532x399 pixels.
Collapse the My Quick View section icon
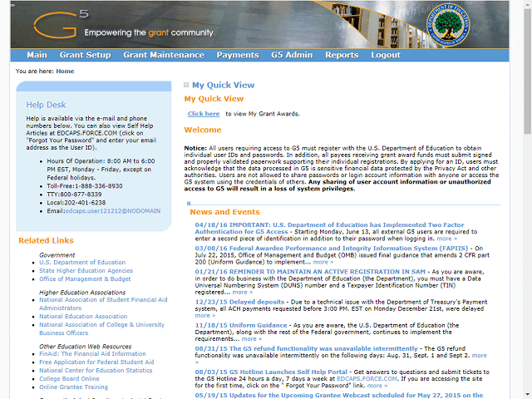pos(186,85)
